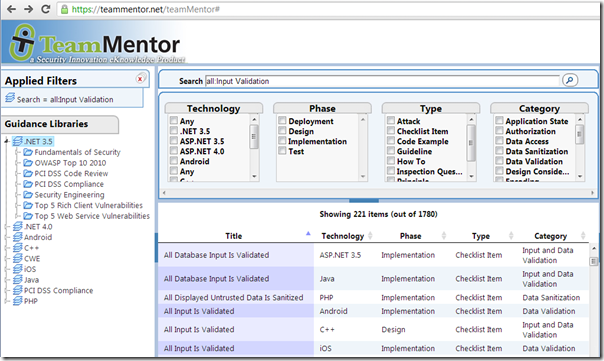
Task: Click the PHP library icon
Action: click(18, 301)
